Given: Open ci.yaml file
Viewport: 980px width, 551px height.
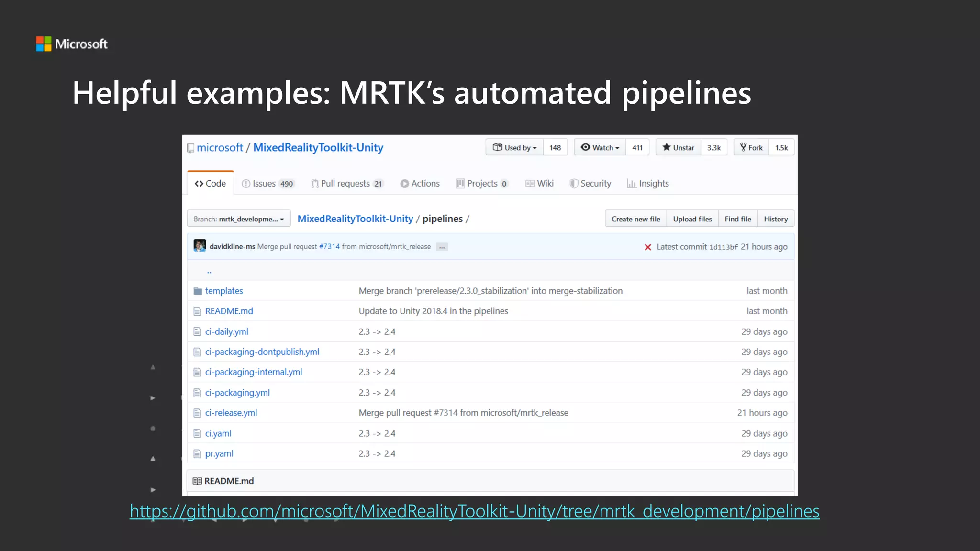Looking at the screenshot, I should (x=218, y=433).
